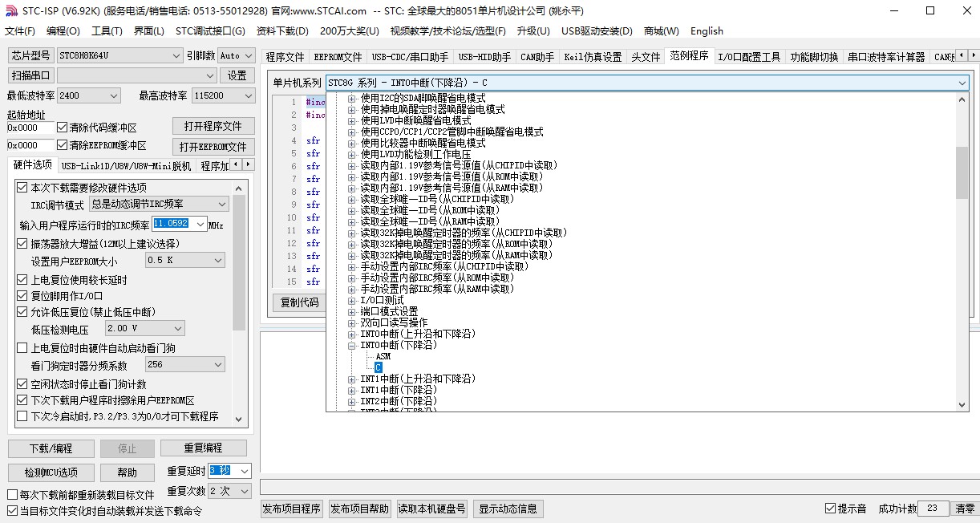Image resolution: width=980 pixels, height=523 pixels.
Task: Open 最高波特率 115200 dropdown
Action: (222, 95)
